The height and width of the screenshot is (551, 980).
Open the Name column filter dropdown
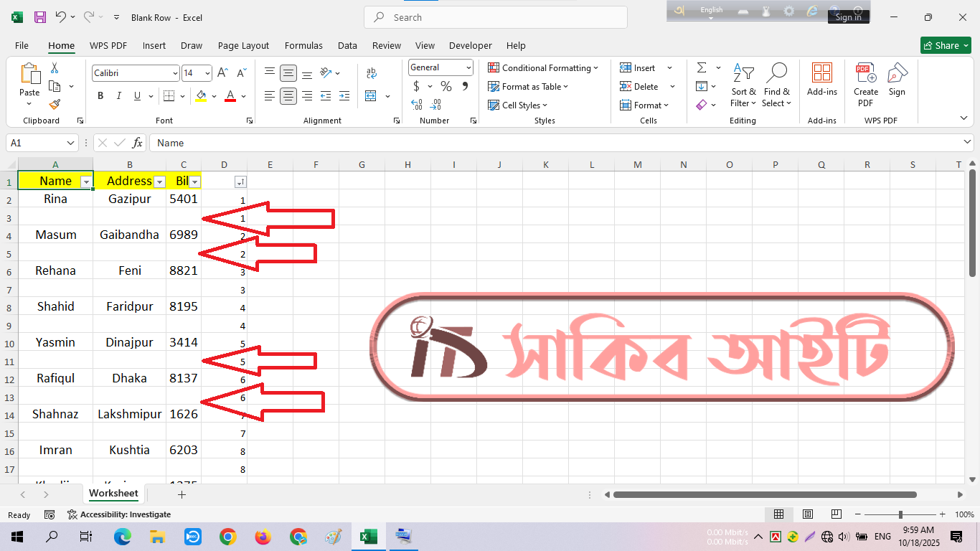pos(86,182)
